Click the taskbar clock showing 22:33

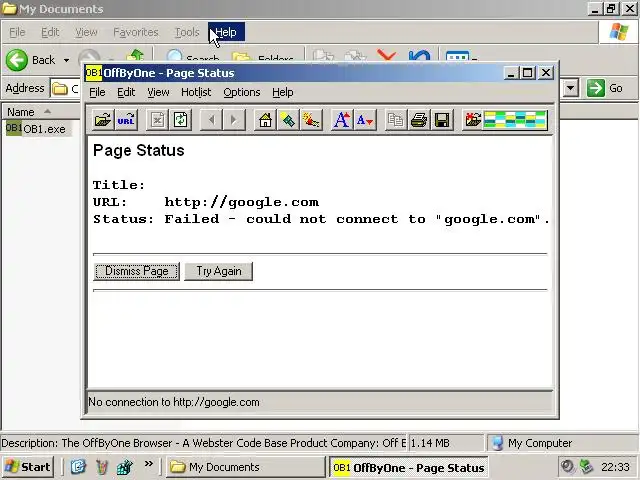[615, 467]
